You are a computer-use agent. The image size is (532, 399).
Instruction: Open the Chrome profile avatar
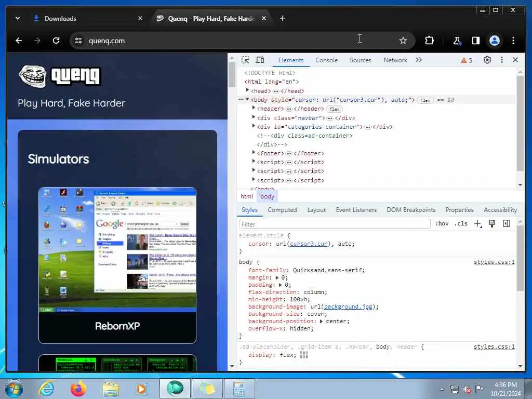pos(495,41)
